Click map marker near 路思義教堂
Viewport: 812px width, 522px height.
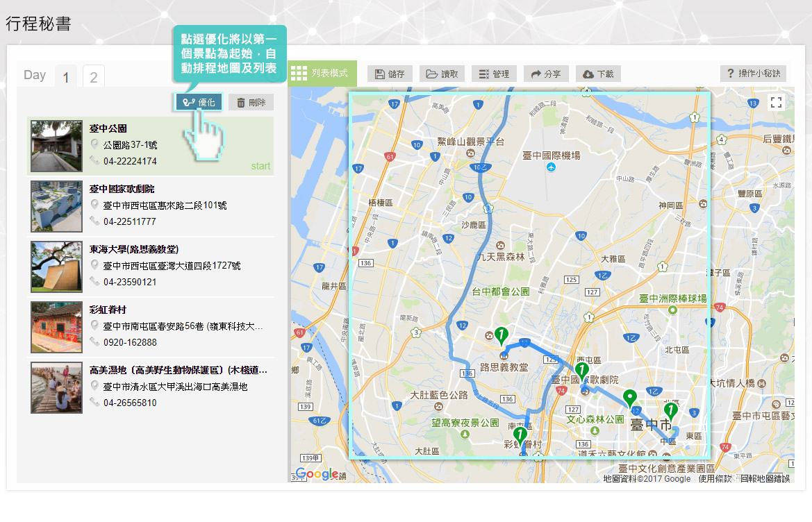[500, 336]
